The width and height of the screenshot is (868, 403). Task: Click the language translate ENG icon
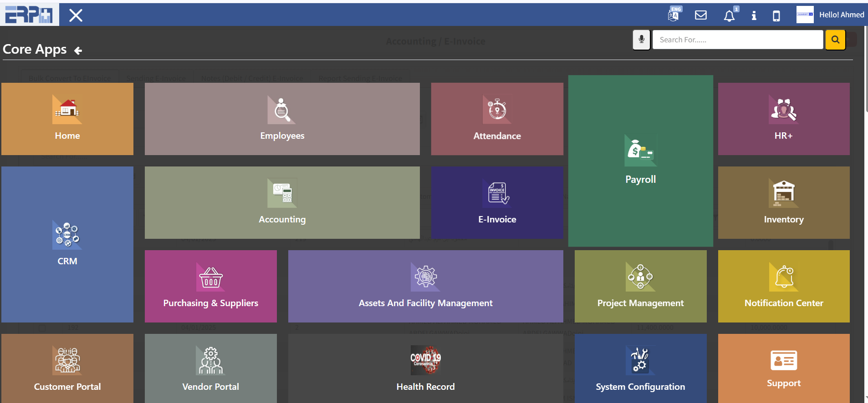pyautogui.click(x=674, y=15)
